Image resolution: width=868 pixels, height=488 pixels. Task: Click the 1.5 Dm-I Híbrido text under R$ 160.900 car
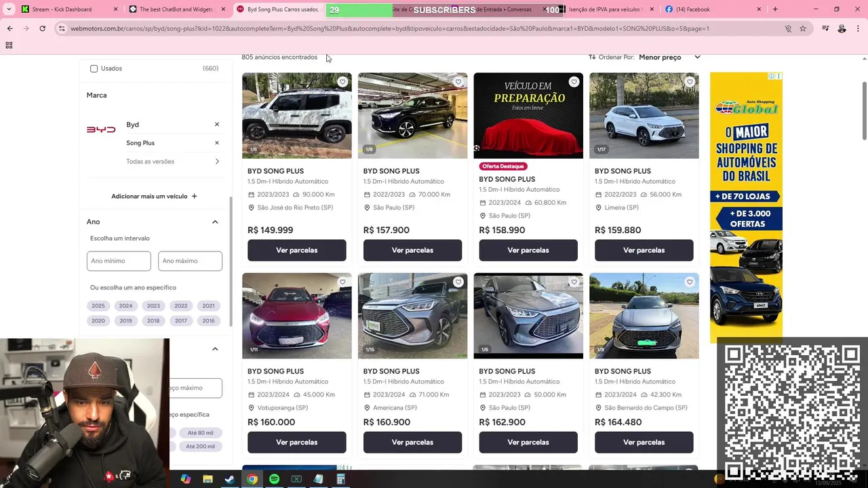coord(403,382)
